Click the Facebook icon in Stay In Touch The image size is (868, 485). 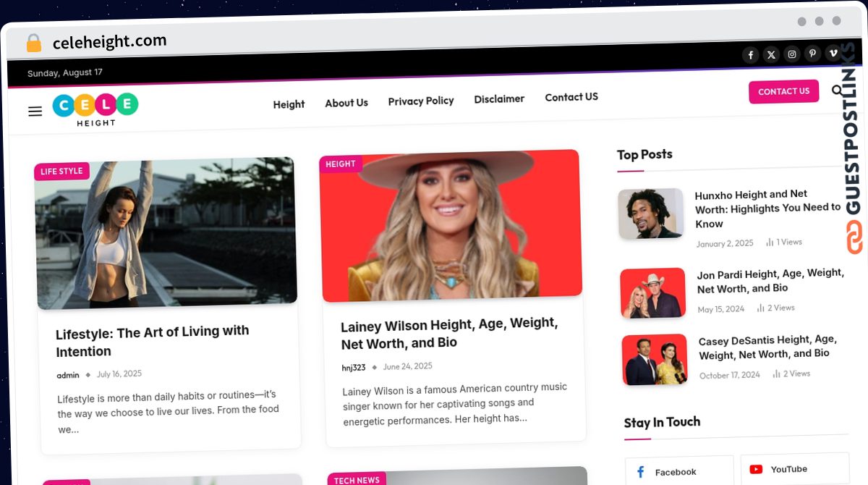(x=640, y=472)
